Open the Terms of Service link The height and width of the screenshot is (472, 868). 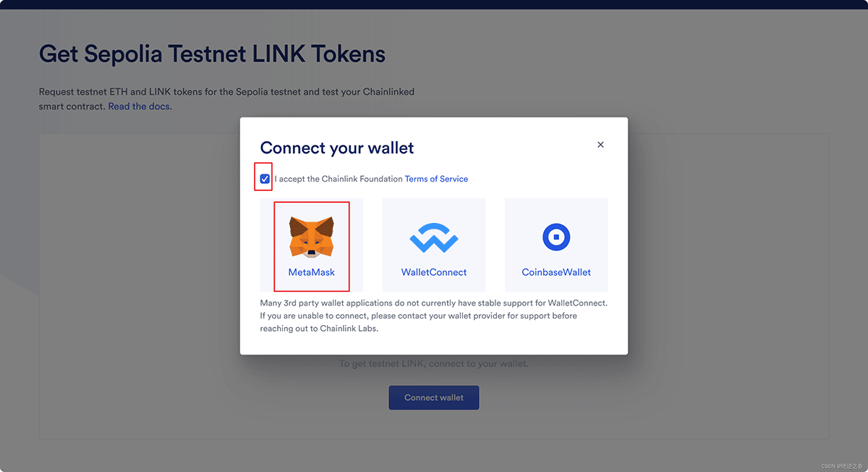(x=436, y=179)
